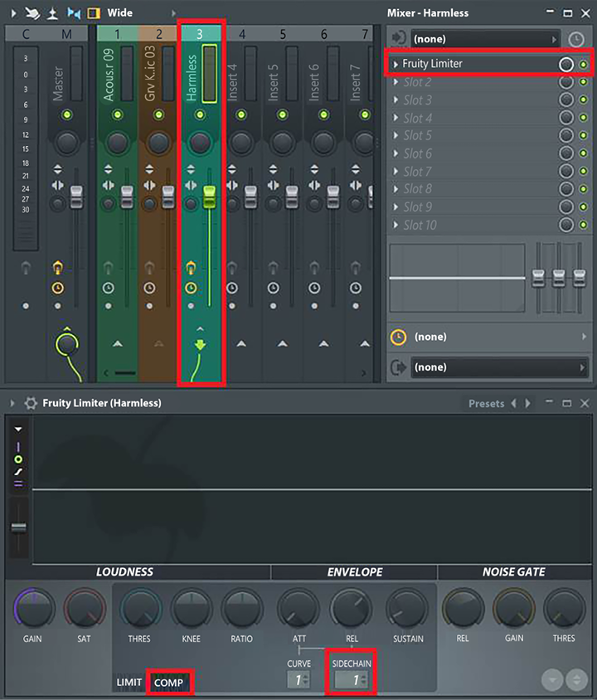Mute the Master track with its green LED
Image resolution: width=597 pixels, height=700 pixels.
click(x=67, y=114)
